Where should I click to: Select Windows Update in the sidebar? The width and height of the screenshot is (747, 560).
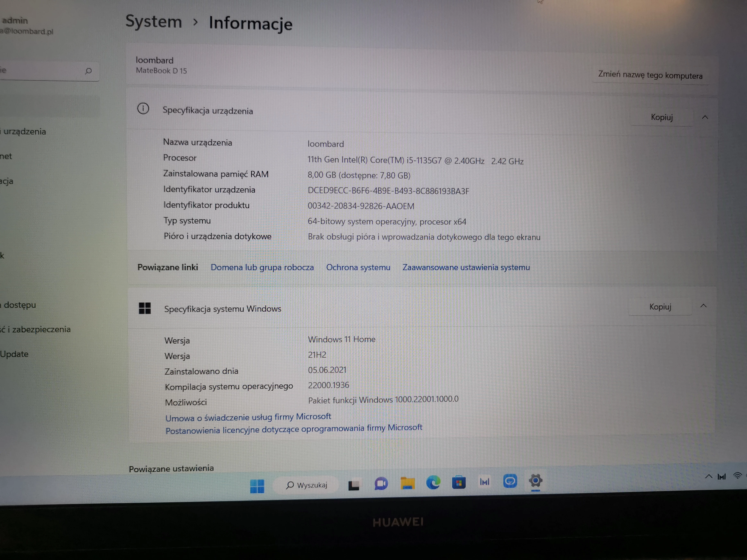(x=14, y=354)
